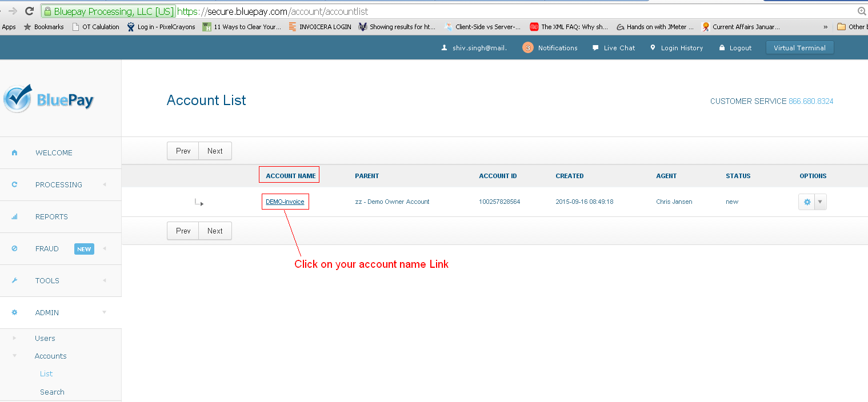Screen dimensions: 868x402
Task: Click the ACCOUNT NAME column header
Action: pos(291,176)
